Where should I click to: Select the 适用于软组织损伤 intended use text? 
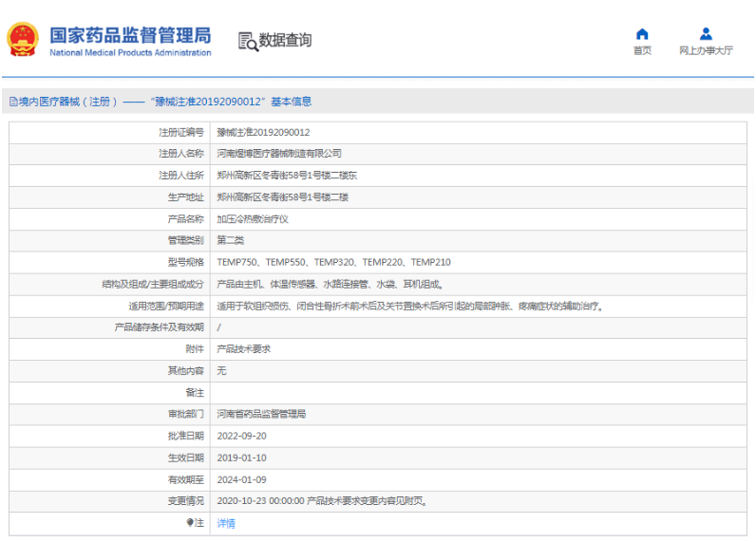(410, 306)
